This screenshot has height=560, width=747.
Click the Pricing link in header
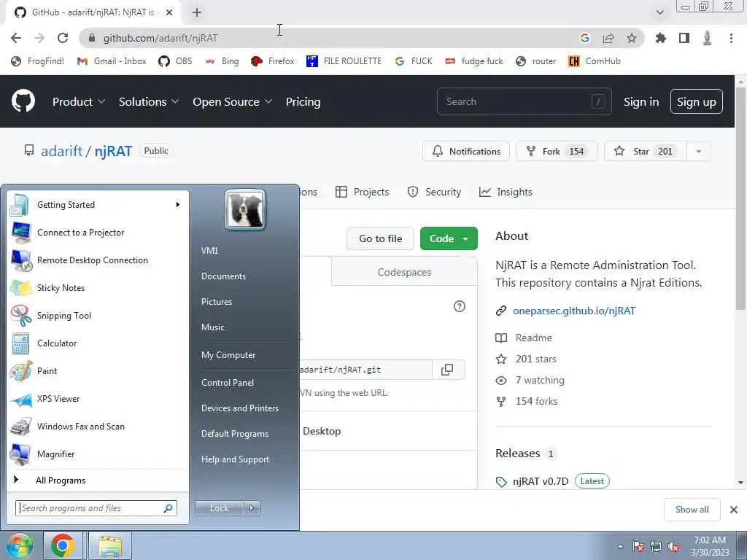pos(303,102)
